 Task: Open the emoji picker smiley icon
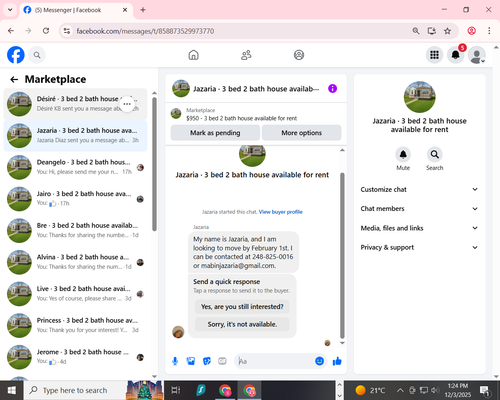(319, 361)
